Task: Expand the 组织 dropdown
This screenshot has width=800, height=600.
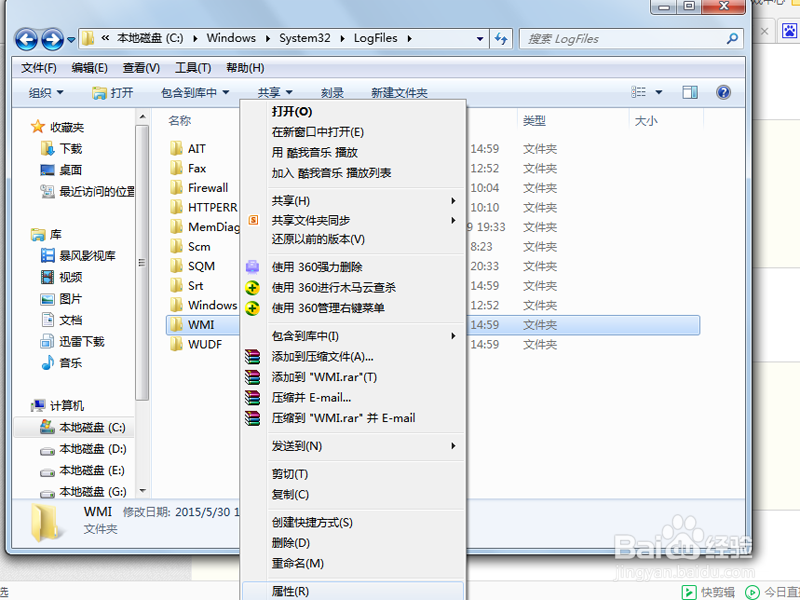Action: click(x=45, y=91)
